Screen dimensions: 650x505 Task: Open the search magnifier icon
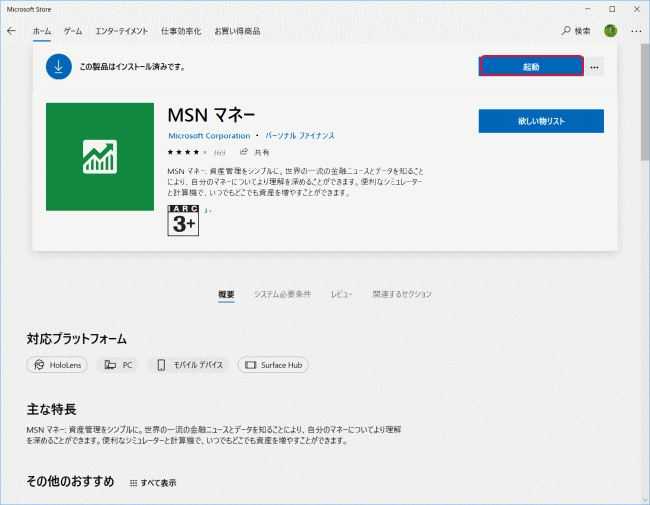pyautogui.click(x=566, y=31)
